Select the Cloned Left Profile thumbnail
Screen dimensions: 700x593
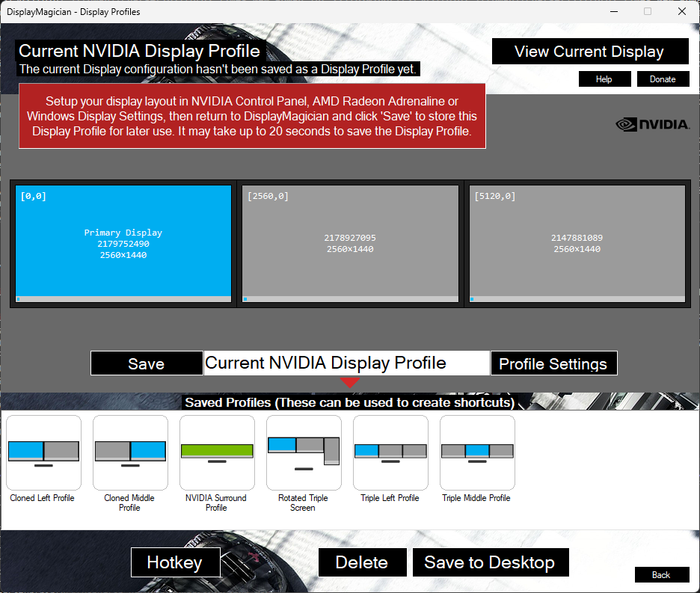[43, 452]
